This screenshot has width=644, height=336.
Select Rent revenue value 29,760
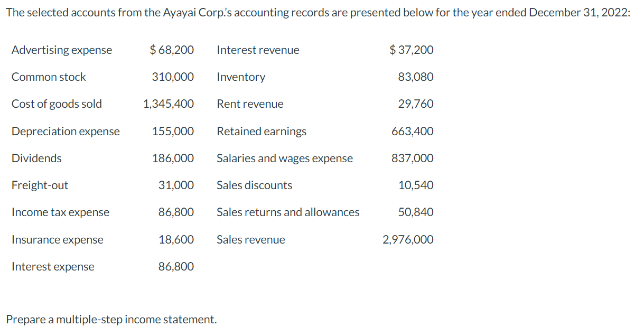tap(416, 104)
